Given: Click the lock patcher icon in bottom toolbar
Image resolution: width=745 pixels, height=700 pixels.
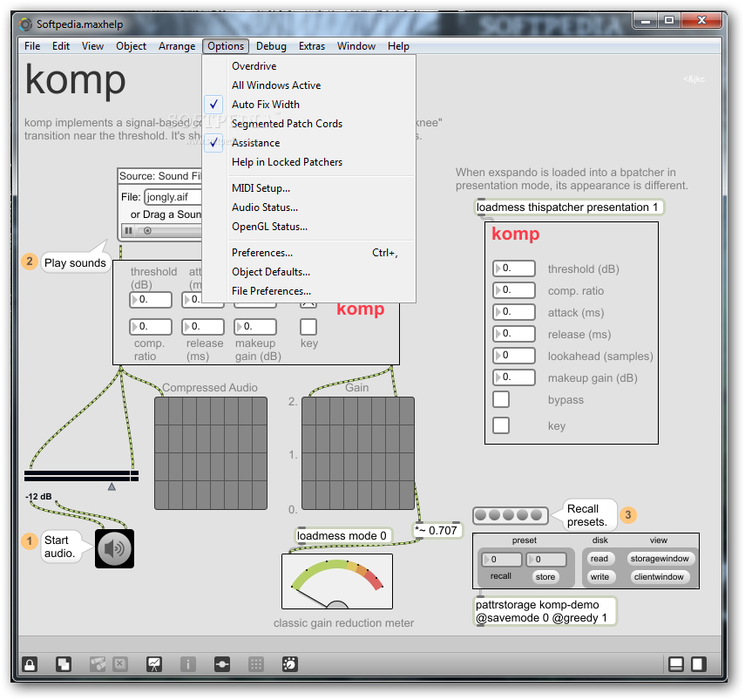Looking at the screenshot, I should click(x=30, y=664).
